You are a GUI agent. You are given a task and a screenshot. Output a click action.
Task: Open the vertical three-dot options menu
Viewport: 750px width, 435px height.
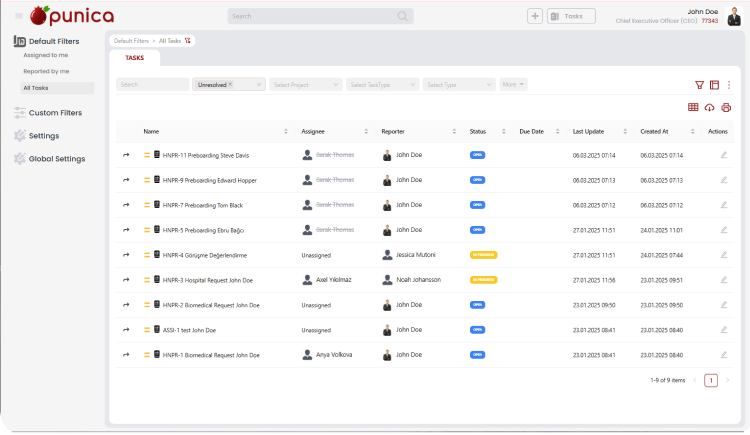tap(729, 85)
